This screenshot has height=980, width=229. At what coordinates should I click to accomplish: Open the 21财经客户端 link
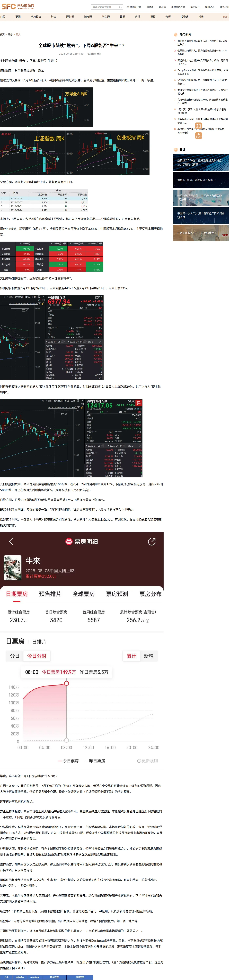pyautogui.click(x=134, y=7)
